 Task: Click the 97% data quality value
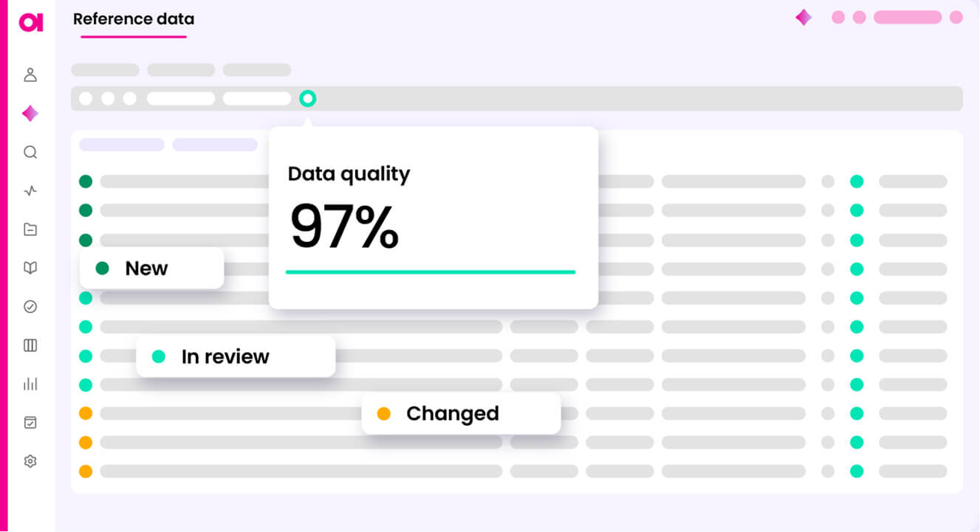[x=344, y=227]
